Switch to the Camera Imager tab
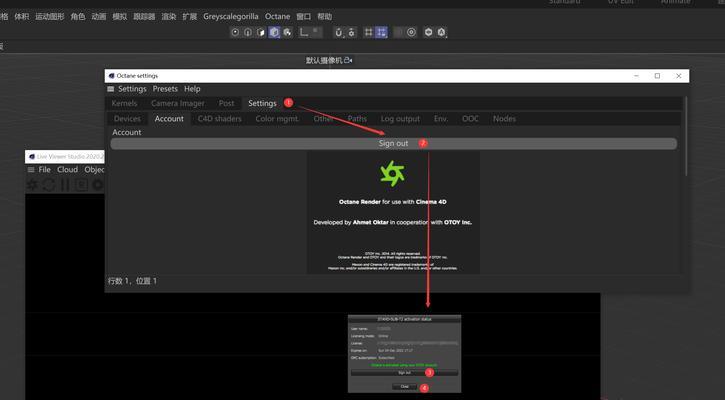Screen dimensions: 725x400 178,103
